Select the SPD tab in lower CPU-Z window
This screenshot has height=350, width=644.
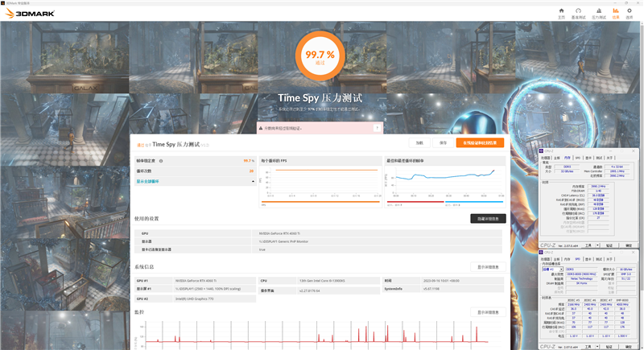tap(578, 259)
